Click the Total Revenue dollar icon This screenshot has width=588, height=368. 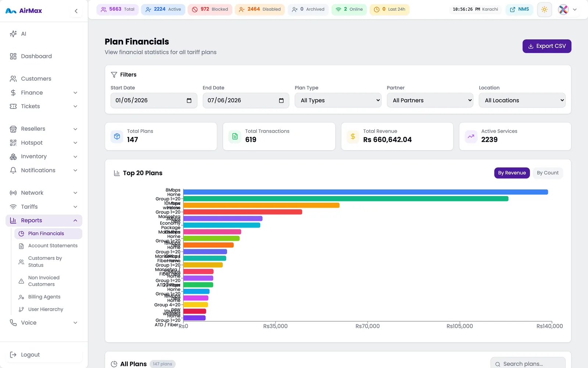tap(353, 136)
